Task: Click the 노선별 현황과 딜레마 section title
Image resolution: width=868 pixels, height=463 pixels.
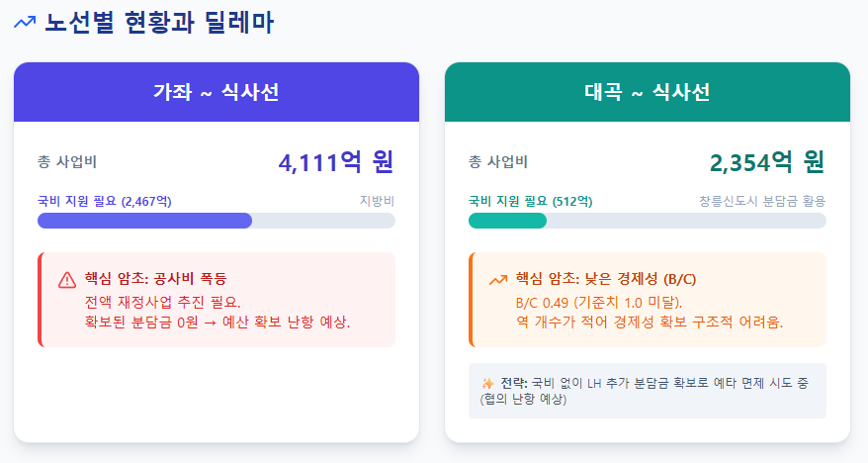Action: point(159,23)
